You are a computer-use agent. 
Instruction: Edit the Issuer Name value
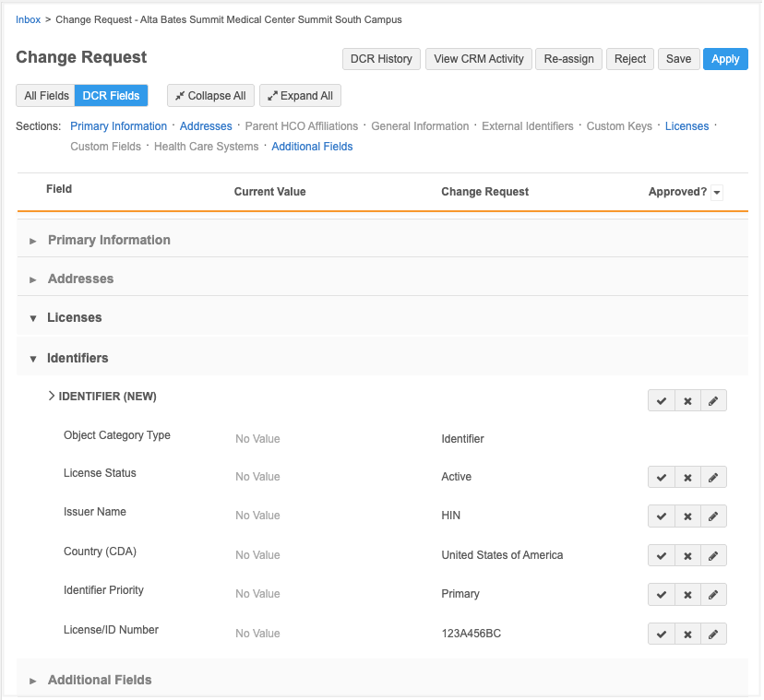(713, 516)
